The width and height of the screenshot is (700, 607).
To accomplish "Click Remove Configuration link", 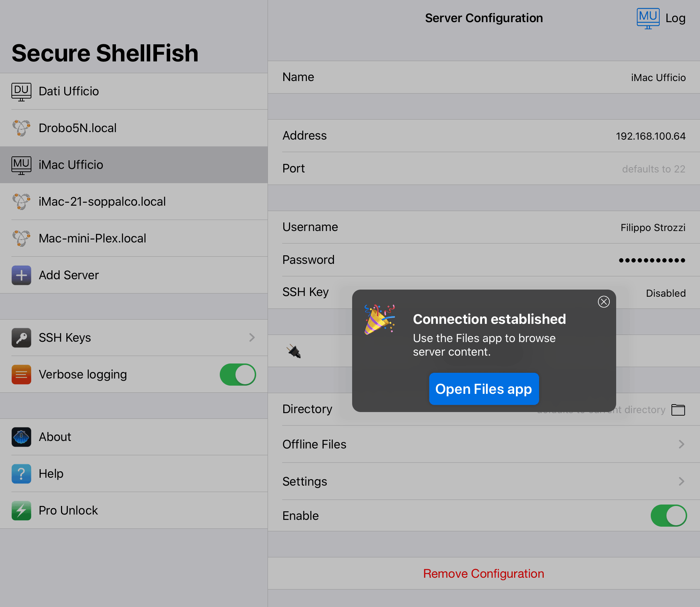I will coord(484,573).
